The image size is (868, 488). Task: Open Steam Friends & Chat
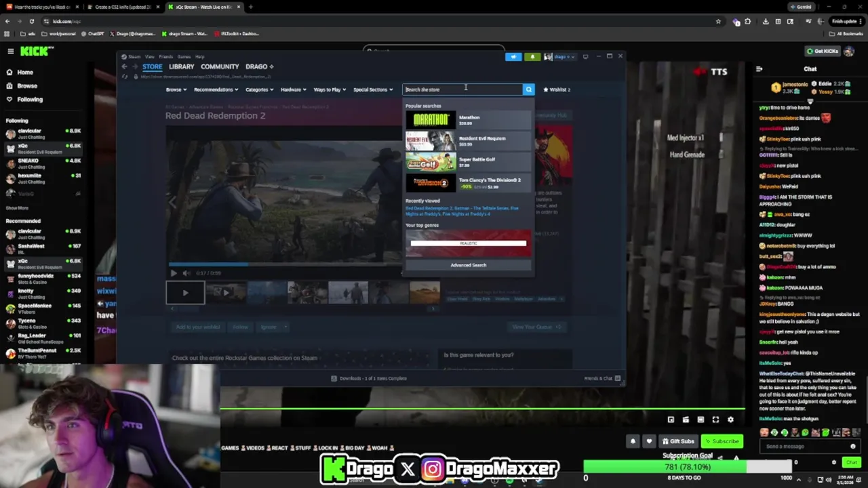[601, 378]
